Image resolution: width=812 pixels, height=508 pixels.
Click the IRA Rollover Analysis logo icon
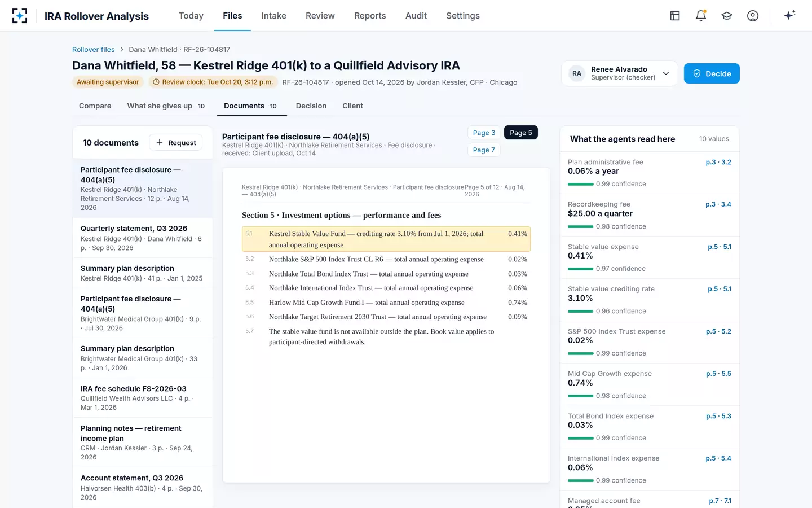[20, 16]
